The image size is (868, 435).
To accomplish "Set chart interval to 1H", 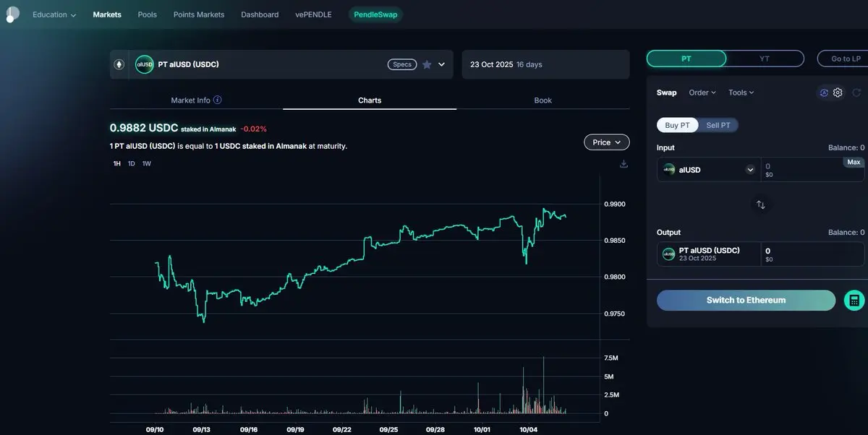I will 117,163.
